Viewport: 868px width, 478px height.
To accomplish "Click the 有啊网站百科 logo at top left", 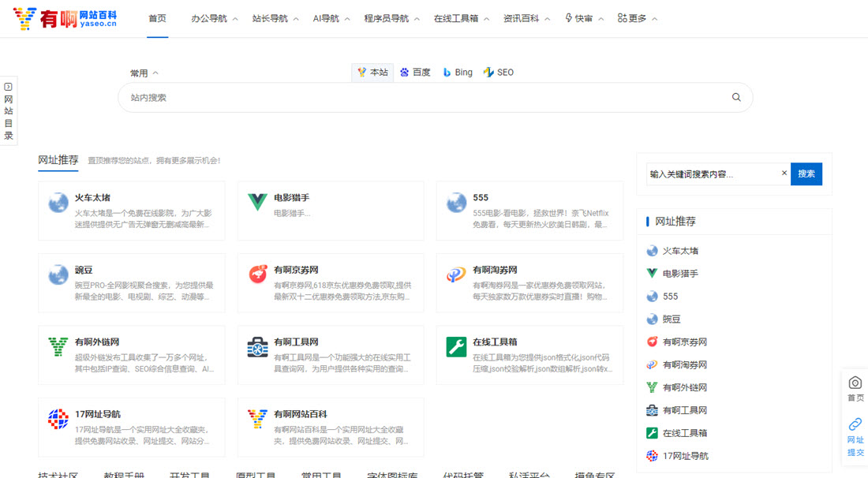I will (65, 18).
